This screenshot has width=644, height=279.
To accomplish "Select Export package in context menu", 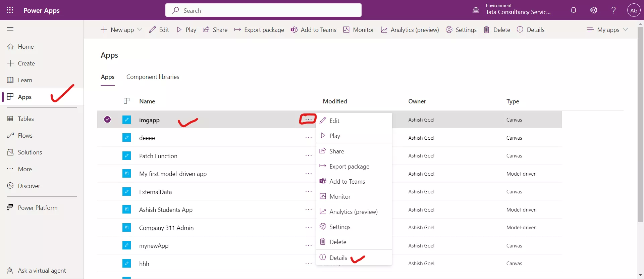I will 349,166.
